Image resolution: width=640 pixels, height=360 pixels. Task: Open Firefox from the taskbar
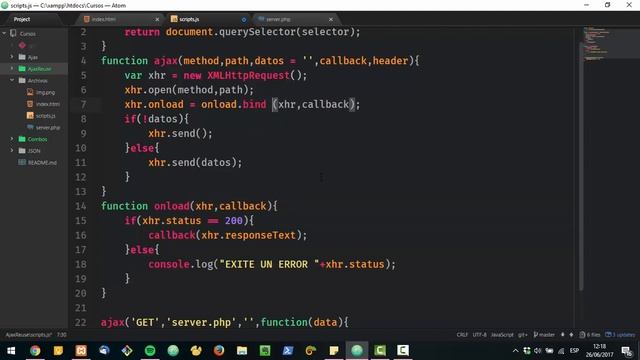219,351
